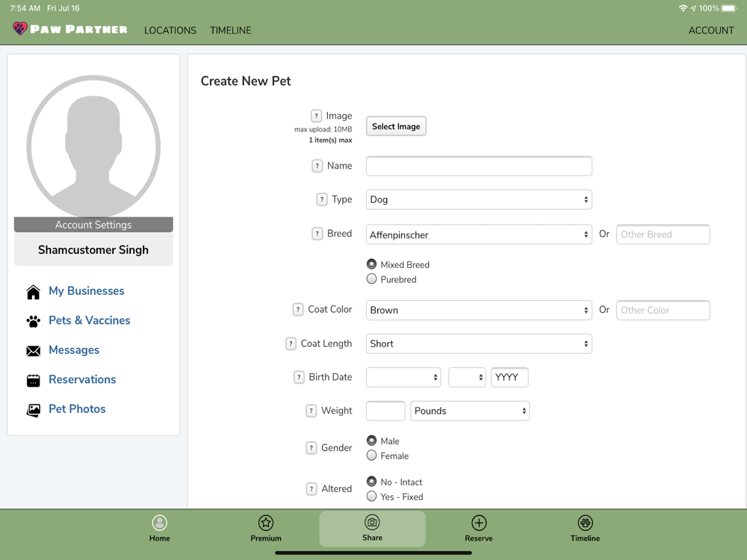Click the paw icon for Pets & Vaccines
Viewport: 747px width, 560px height.
(34, 321)
